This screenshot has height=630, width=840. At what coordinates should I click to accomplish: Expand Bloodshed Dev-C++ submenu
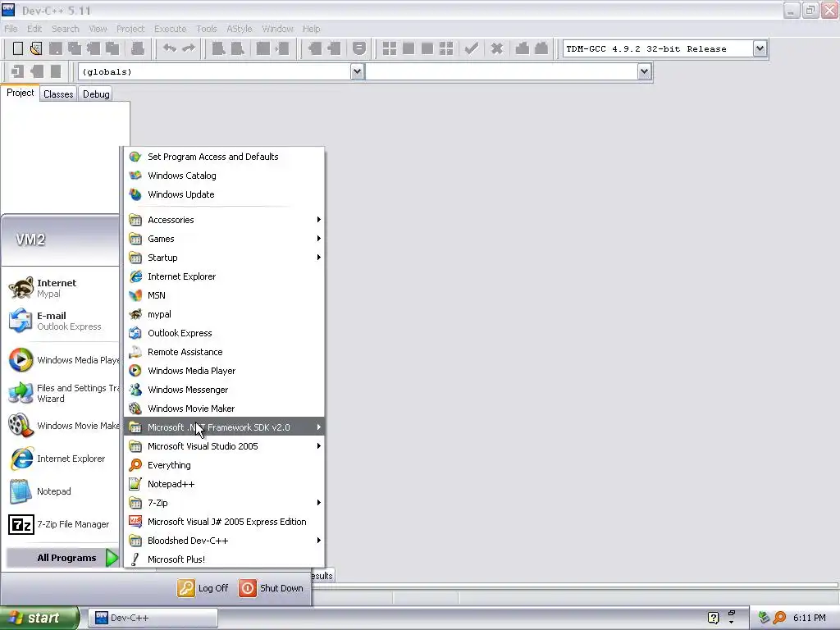(x=224, y=541)
